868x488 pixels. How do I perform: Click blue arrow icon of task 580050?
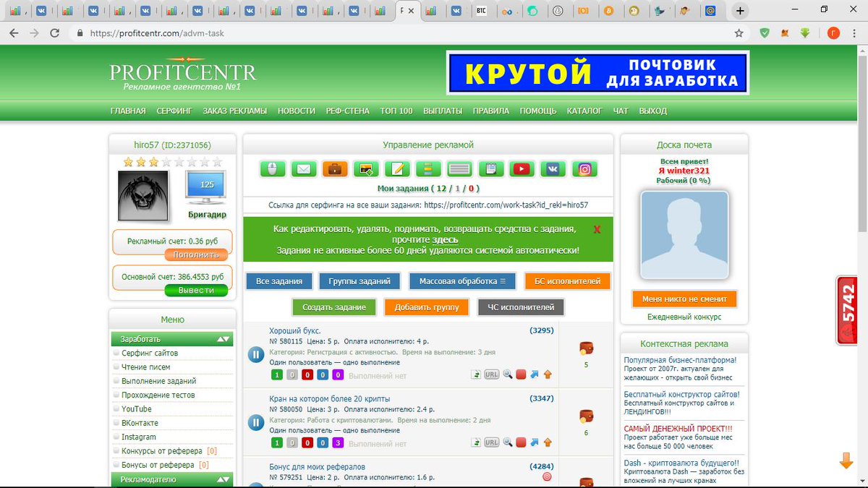pyautogui.click(x=534, y=442)
